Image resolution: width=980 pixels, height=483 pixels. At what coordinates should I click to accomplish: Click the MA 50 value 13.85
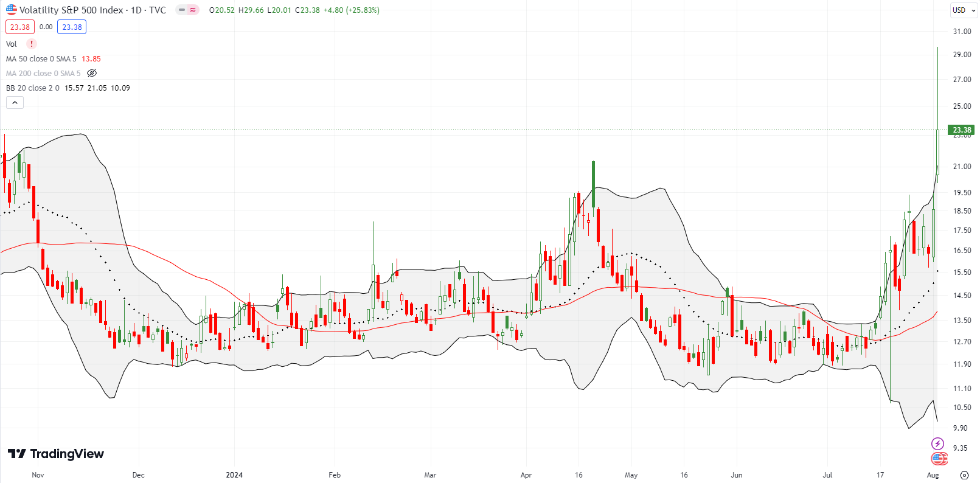[x=91, y=59]
